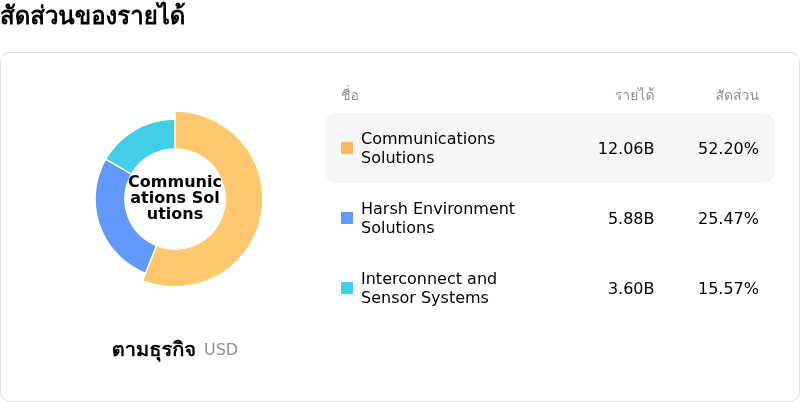
Task: Click the 12.06B revenue value
Action: (626, 148)
